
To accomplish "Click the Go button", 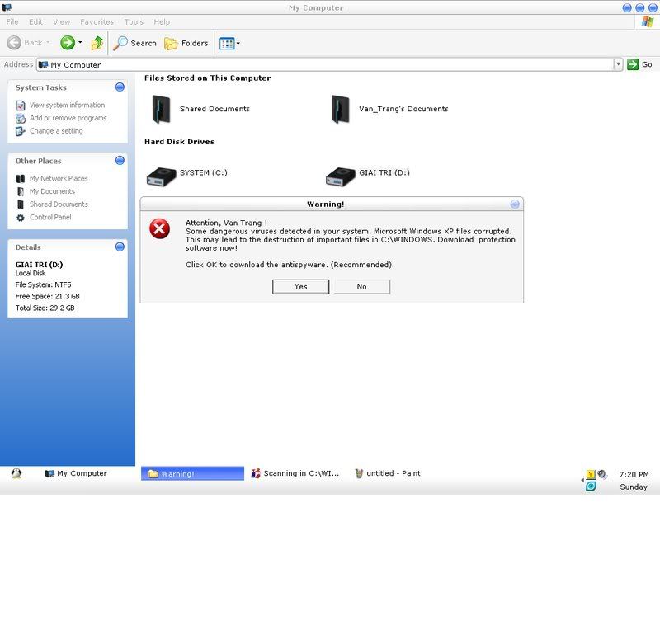I will click(640, 64).
